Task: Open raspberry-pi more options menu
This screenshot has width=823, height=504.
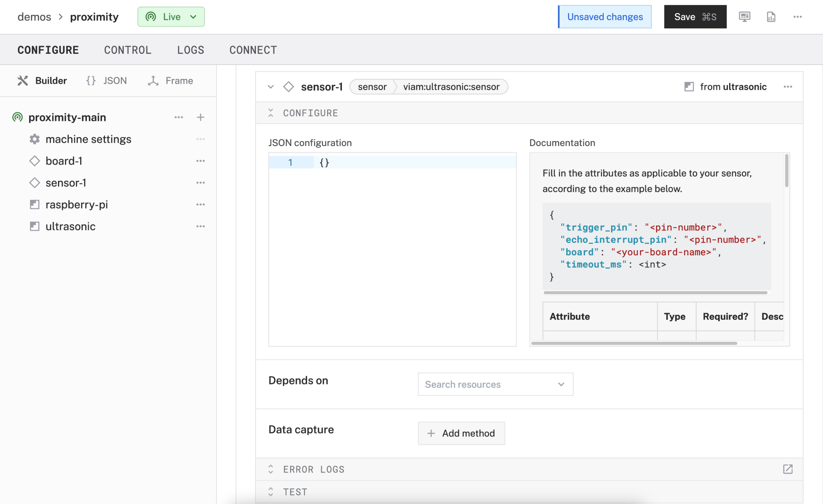Action: [200, 204]
